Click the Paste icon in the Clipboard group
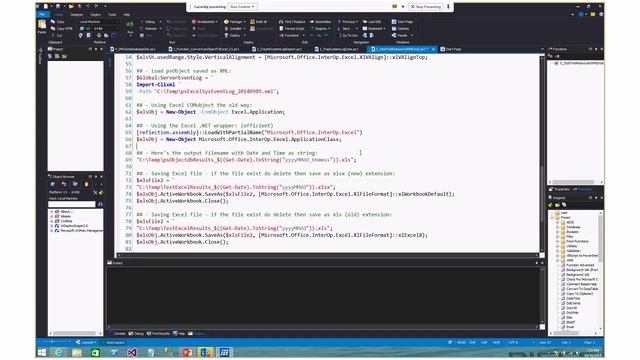Viewport: 640px width, 360px height. (x=42, y=25)
